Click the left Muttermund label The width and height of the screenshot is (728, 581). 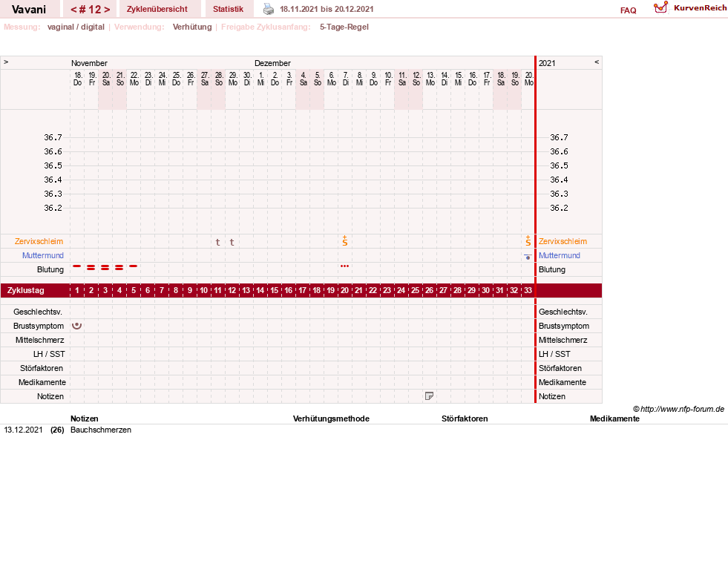coord(43,255)
